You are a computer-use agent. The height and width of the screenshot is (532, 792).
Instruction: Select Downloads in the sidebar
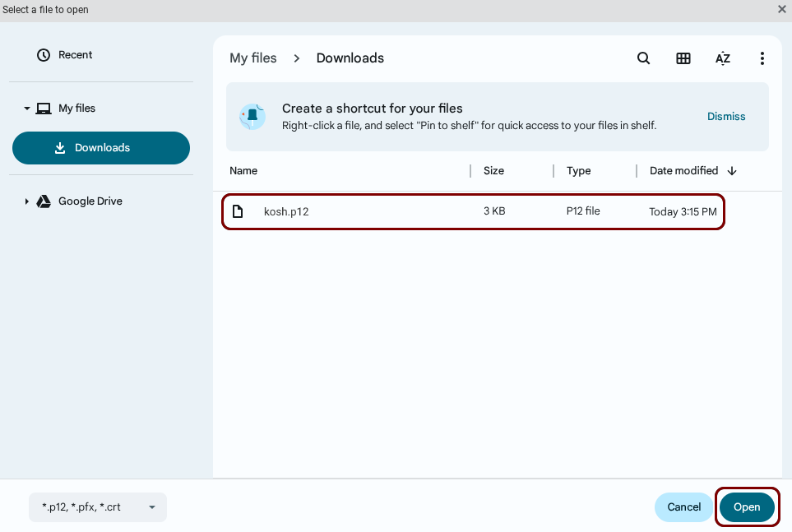click(101, 148)
